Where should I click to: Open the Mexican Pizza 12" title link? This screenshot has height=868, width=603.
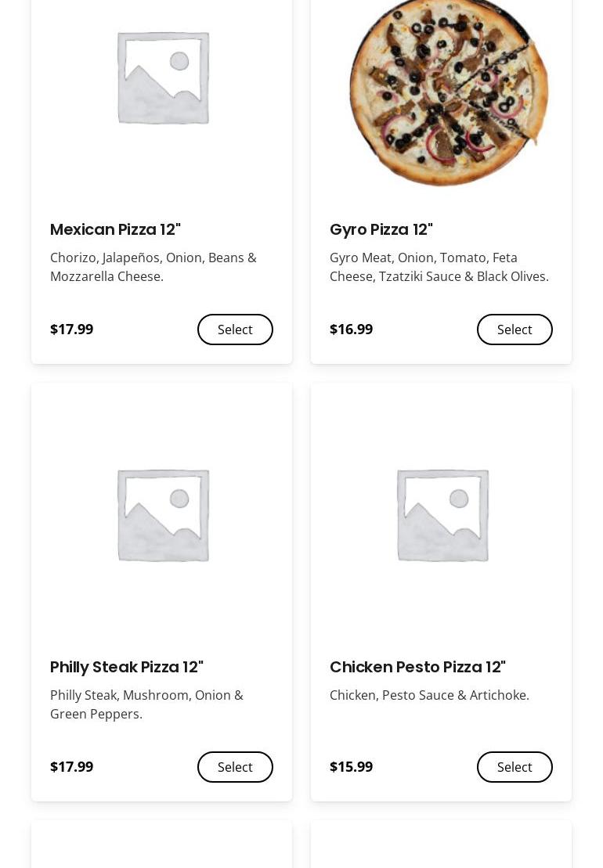pos(115,229)
